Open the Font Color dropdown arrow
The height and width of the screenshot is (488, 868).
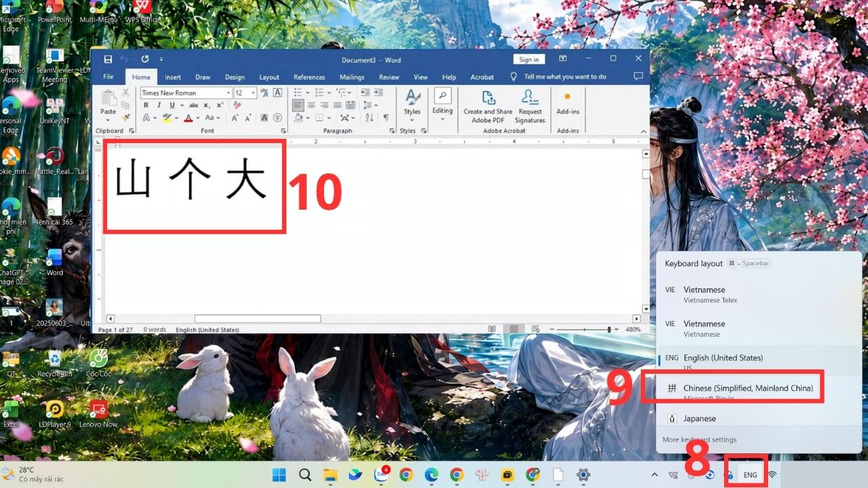pyautogui.click(x=197, y=117)
